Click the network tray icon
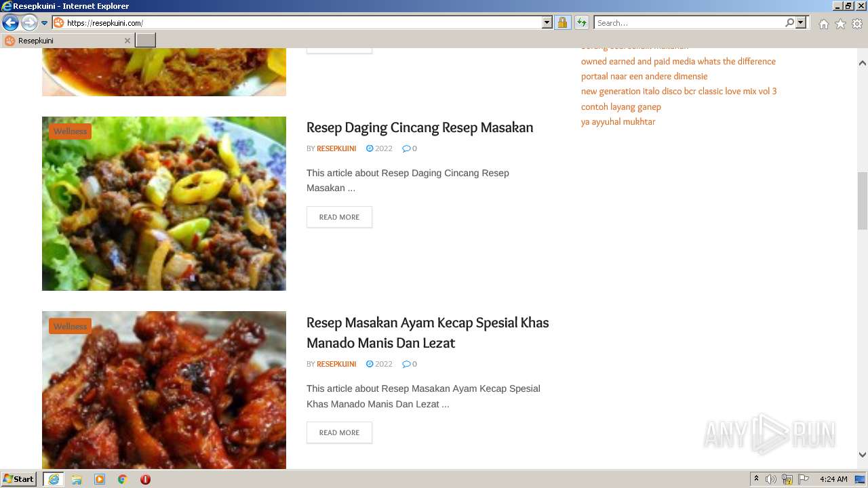The image size is (868, 488). tap(787, 479)
